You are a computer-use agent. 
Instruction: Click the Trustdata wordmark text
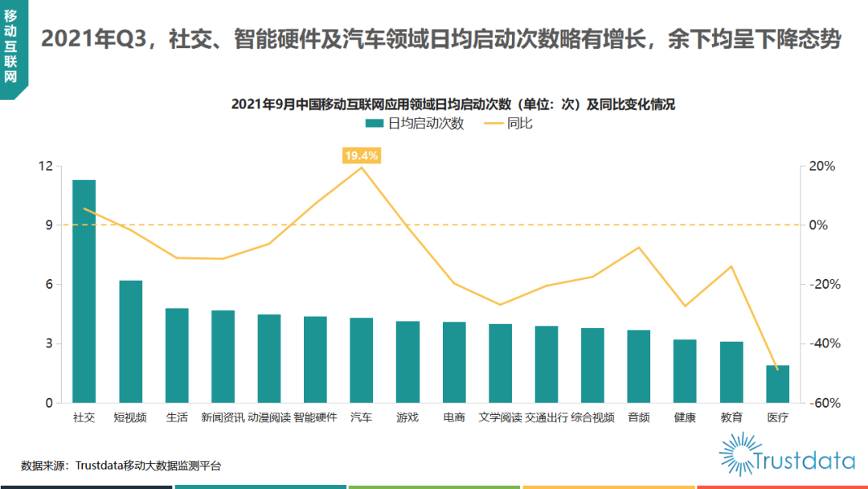pos(804,460)
